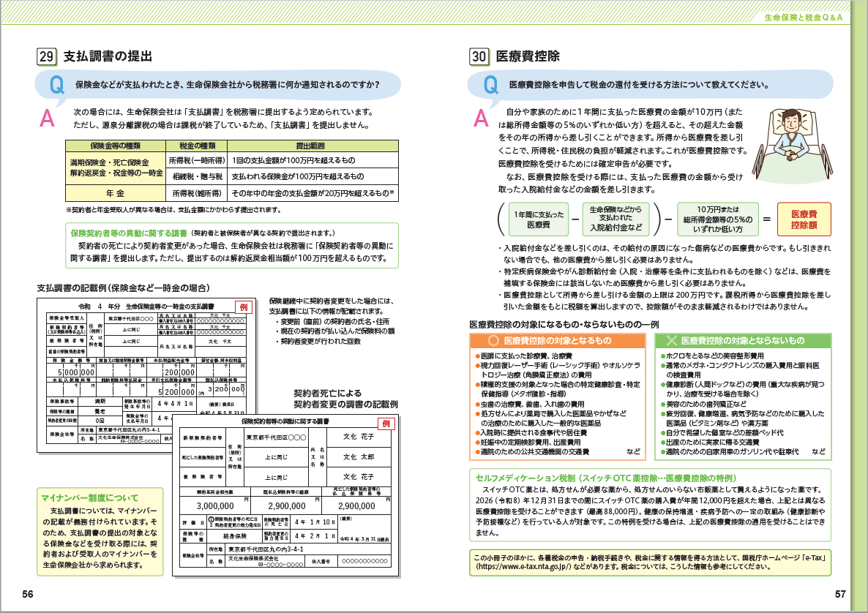Screen dimensions: 868x613
Task: Click the bullet 契約者変更が行われた回数
Action: pyautogui.click(x=318, y=342)
